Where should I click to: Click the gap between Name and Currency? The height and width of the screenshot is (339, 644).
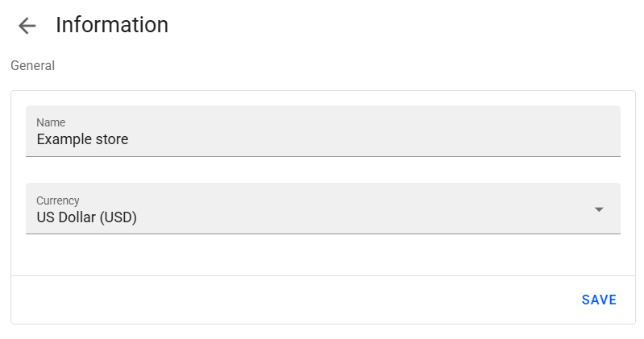point(322,170)
